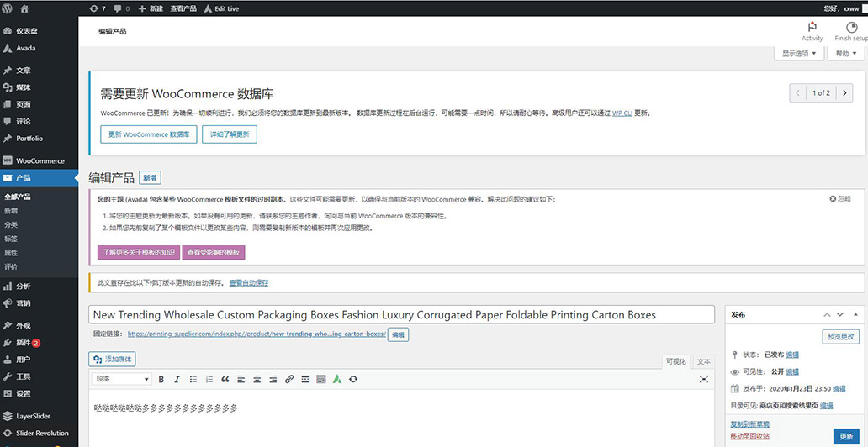Switch to the 文本 editor tab
Screen dimensions: 868x447
[x=704, y=361]
